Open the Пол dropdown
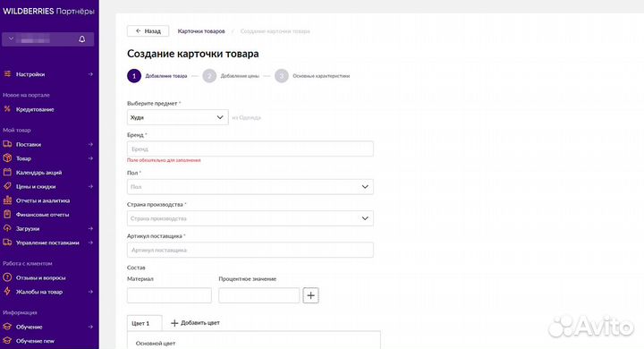644x349 pixels. 250,187
